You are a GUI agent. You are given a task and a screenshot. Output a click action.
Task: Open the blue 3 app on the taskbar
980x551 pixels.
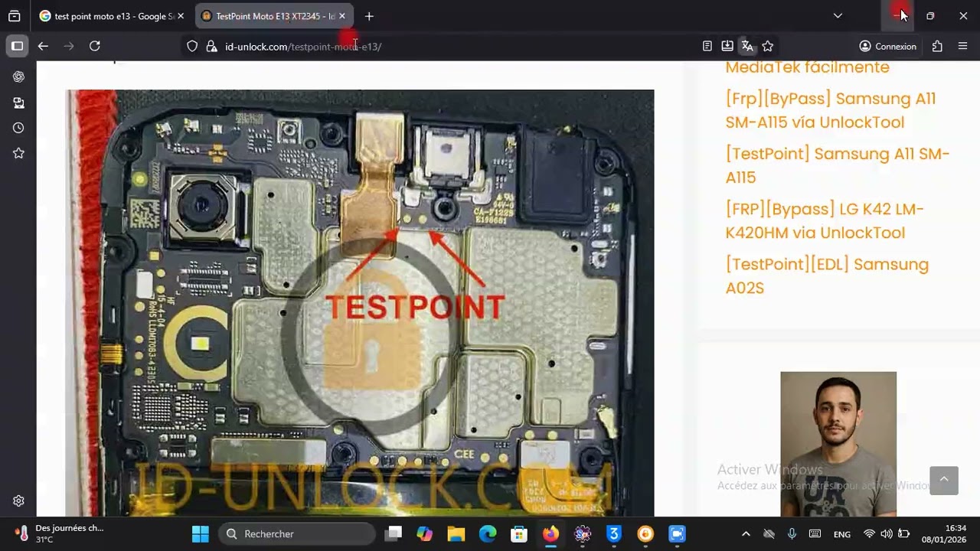coord(614,534)
